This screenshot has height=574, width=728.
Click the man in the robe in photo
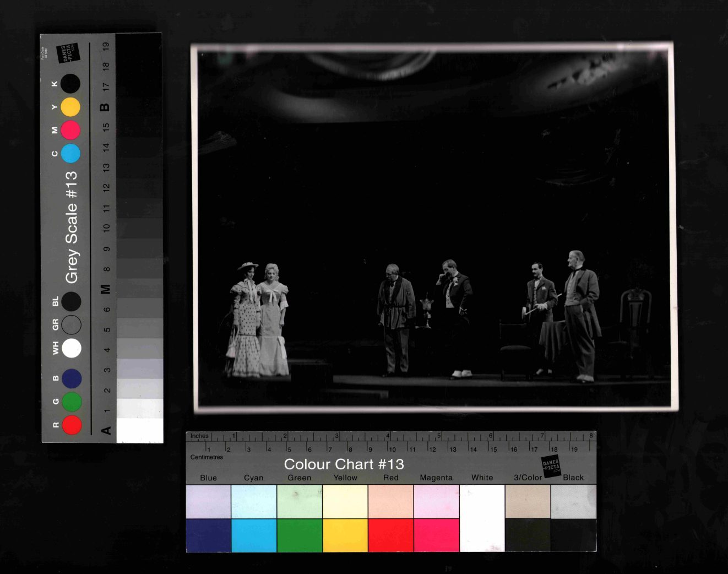coord(395,318)
